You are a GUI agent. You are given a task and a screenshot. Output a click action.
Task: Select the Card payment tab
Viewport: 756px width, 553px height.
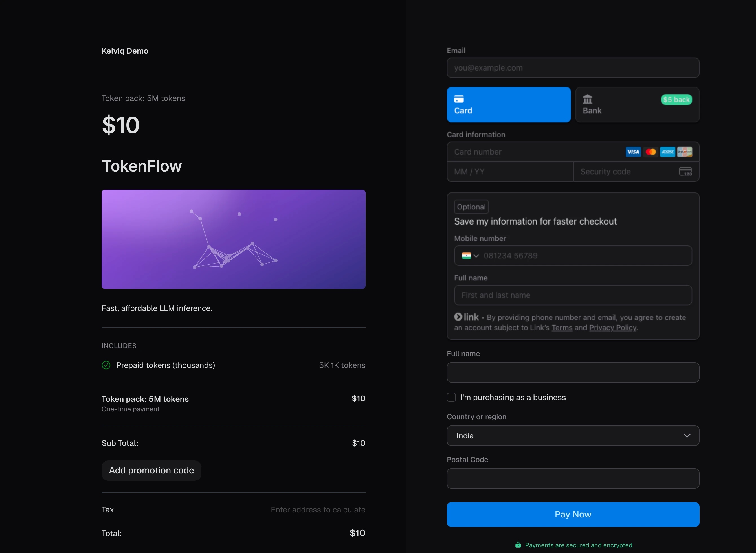pos(508,104)
